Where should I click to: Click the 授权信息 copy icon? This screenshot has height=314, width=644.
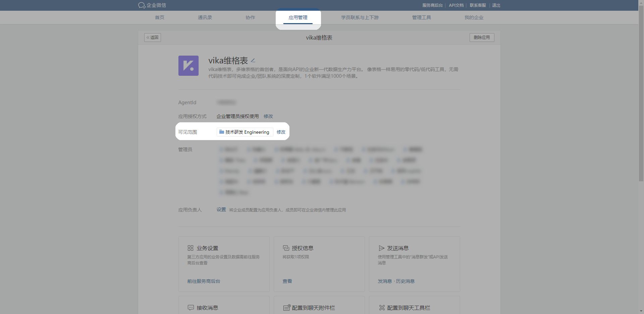[x=286, y=248]
